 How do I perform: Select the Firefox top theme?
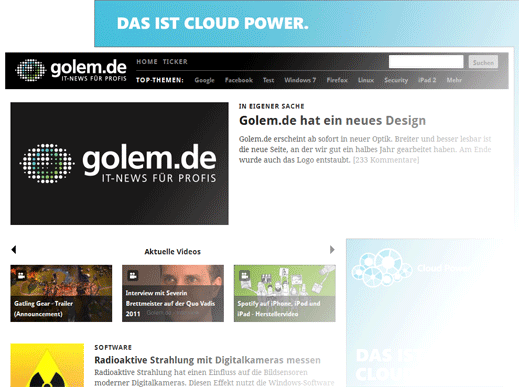(x=337, y=80)
